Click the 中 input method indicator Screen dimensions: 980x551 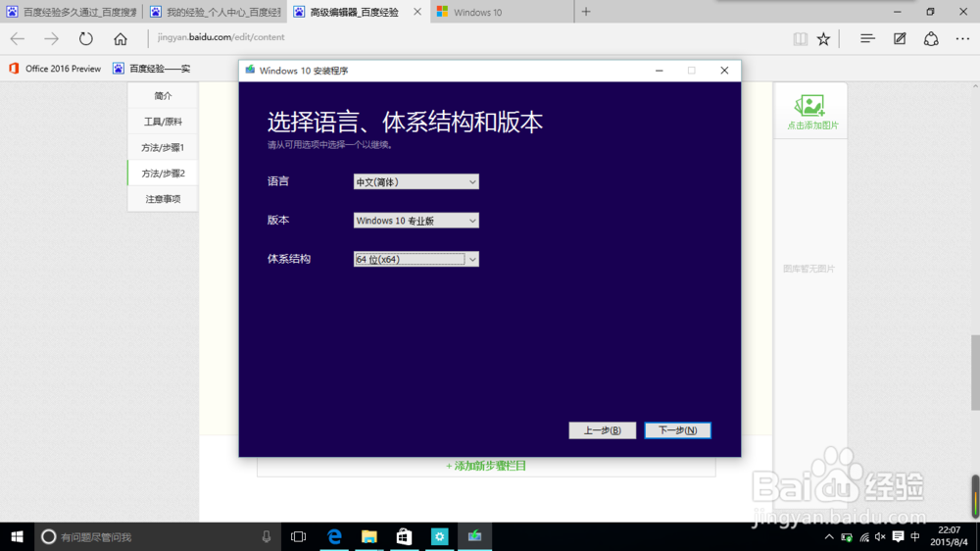coord(915,536)
